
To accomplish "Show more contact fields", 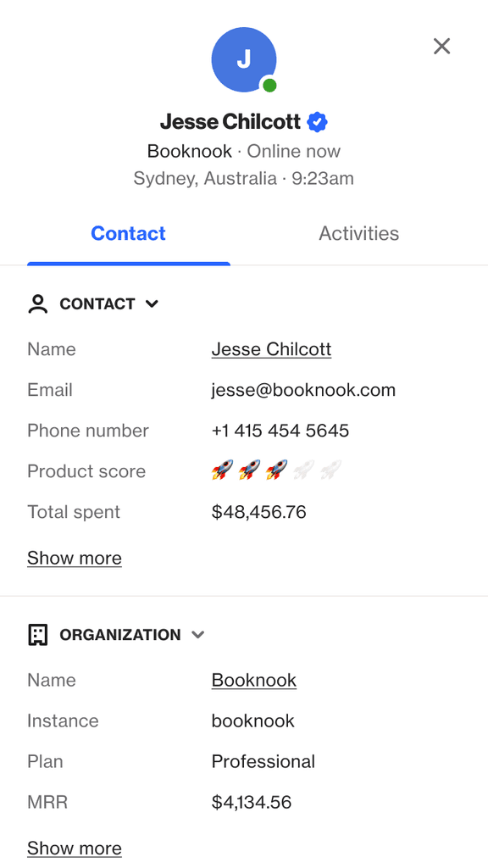I will click(75, 558).
